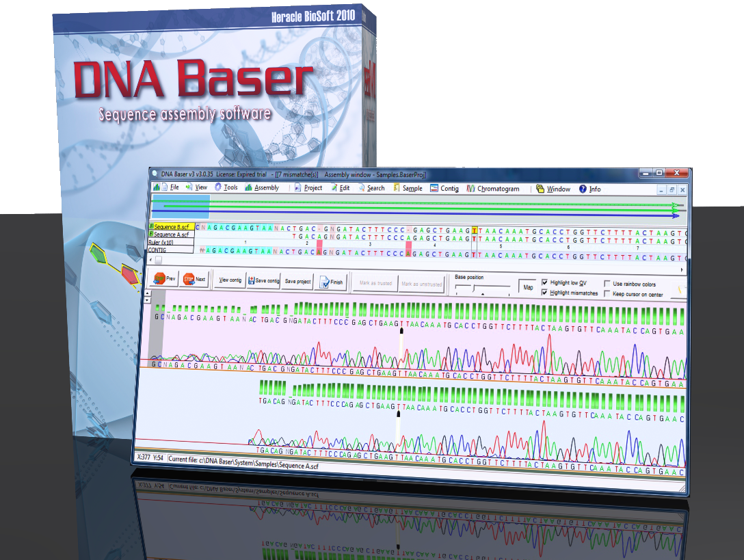Viewport: 744px width, 560px height.
Task: Select the Sequence B.scf row label
Action: [171, 227]
